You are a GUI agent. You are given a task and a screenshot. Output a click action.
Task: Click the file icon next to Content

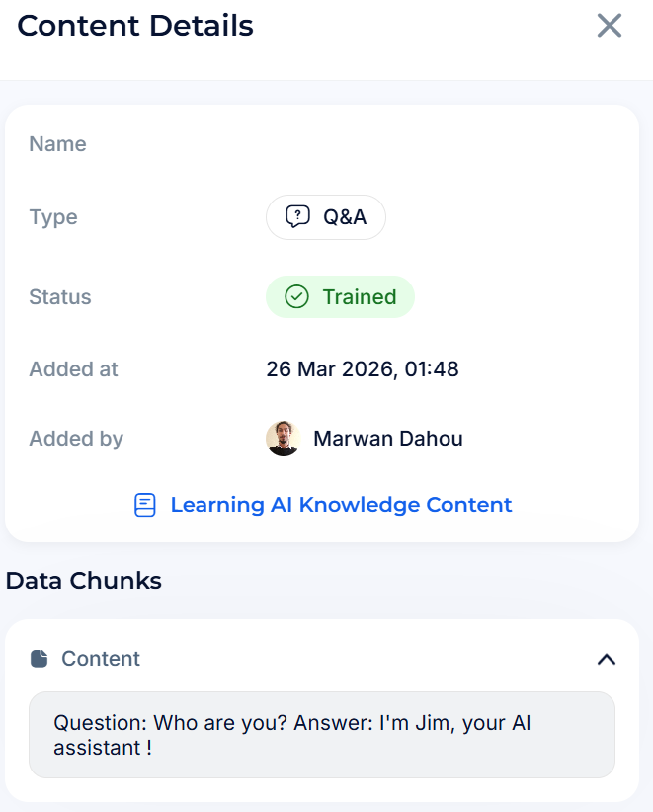coord(40,659)
